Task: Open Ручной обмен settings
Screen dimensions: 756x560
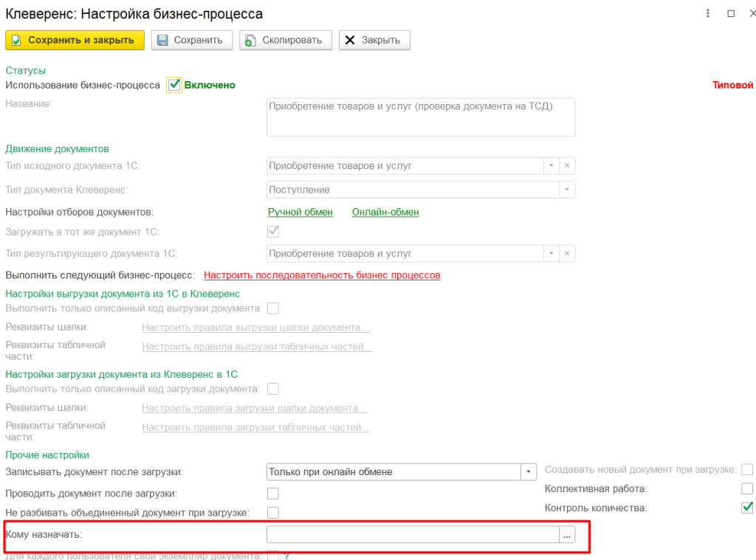Action: [300, 212]
